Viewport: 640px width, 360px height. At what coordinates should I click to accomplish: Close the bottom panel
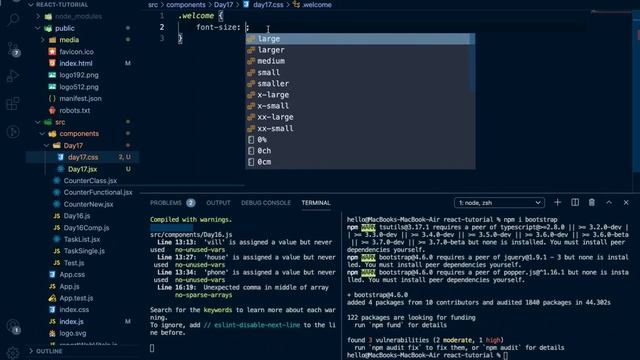(x=626, y=202)
